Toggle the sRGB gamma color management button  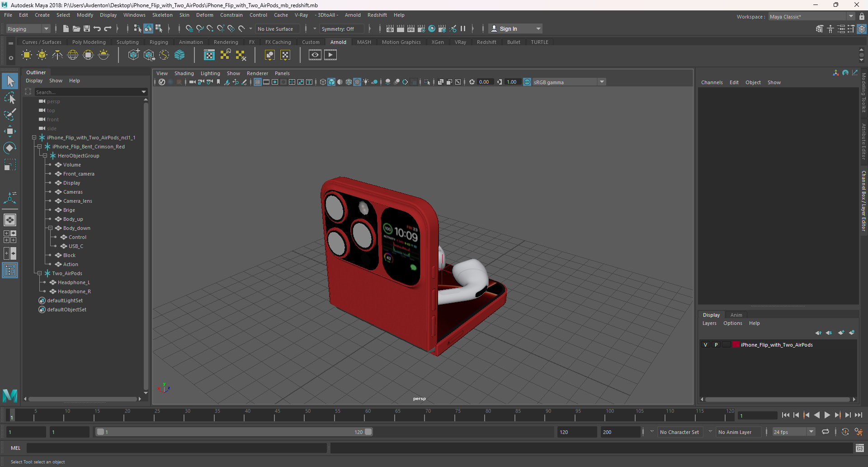(x=527, y=82)
